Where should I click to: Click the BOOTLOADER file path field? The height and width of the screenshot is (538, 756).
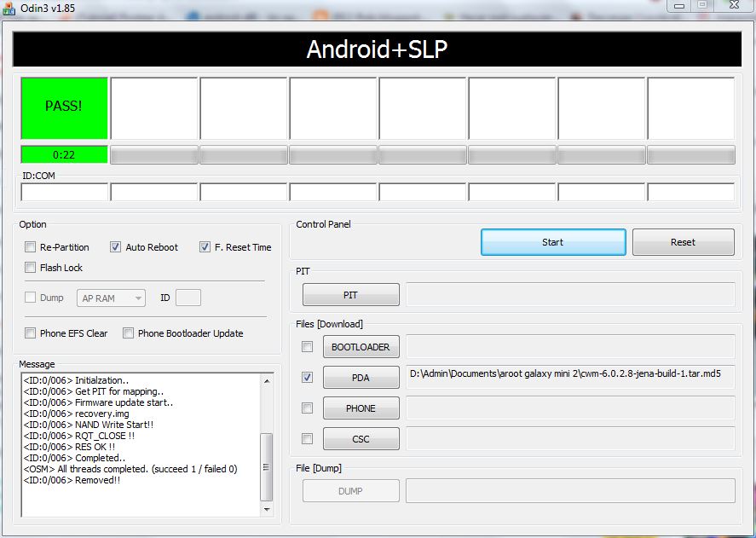[x=570, y=347]
